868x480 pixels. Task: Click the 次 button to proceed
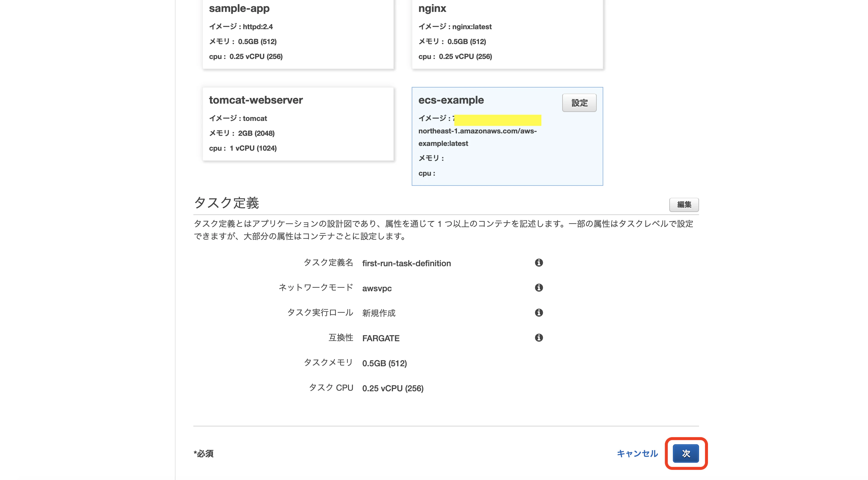click(x=686, y=453)
